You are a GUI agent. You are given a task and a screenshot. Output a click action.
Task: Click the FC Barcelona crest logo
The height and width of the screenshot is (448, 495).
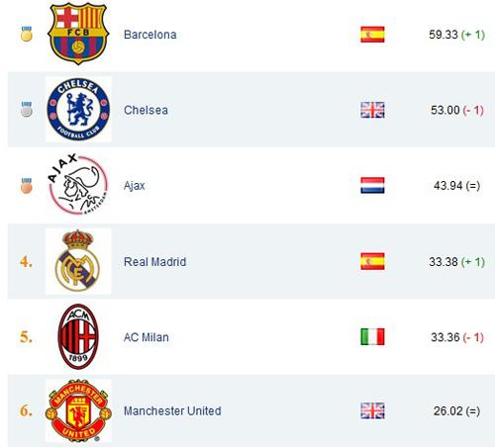point(78,34)
